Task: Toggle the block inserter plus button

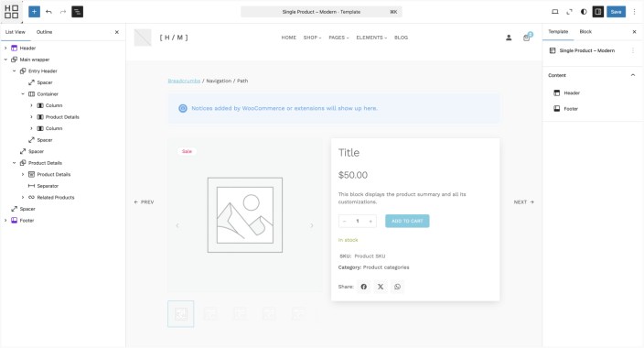Action: (34, 12)
